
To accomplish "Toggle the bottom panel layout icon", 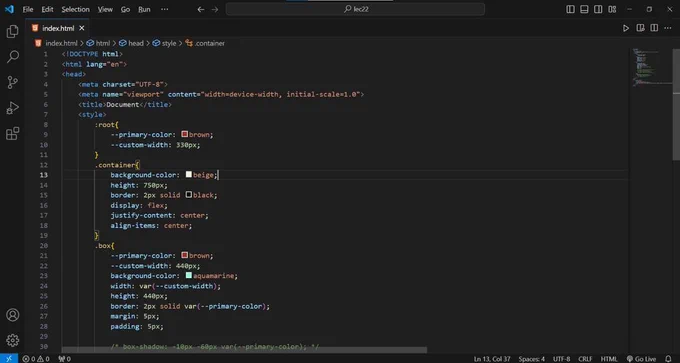I will (x=584, y=9).
